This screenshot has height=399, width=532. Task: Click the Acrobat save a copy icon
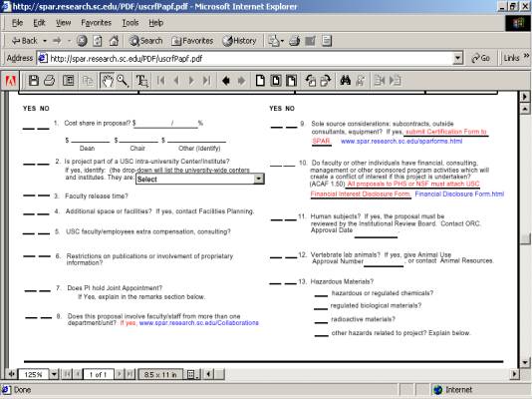coord(34,81)
